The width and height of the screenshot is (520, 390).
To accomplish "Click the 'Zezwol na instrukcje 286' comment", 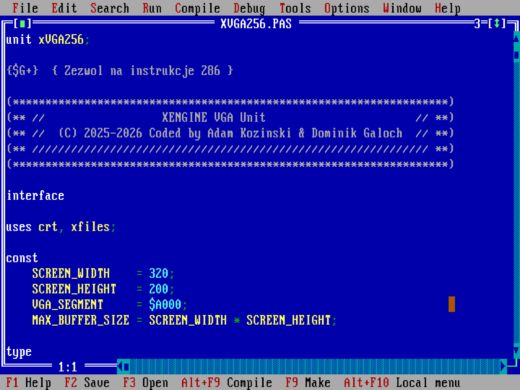I will coord(142,71).
